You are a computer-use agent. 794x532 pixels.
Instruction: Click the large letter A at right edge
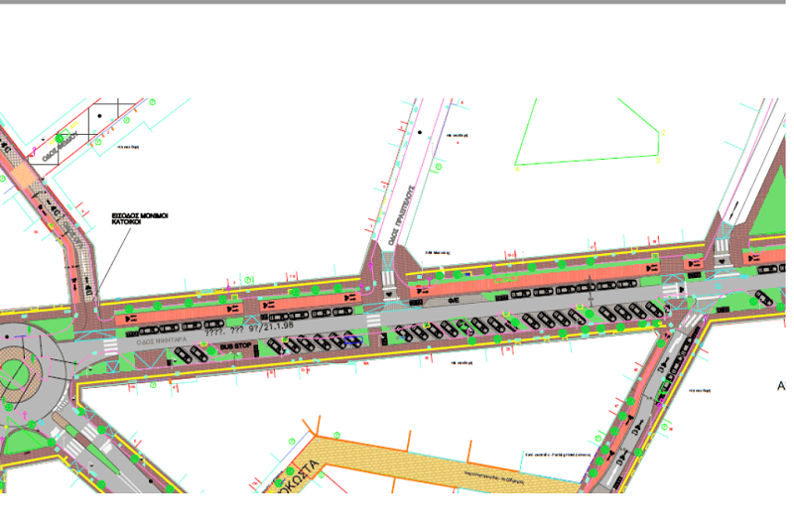tap(781, 386)
